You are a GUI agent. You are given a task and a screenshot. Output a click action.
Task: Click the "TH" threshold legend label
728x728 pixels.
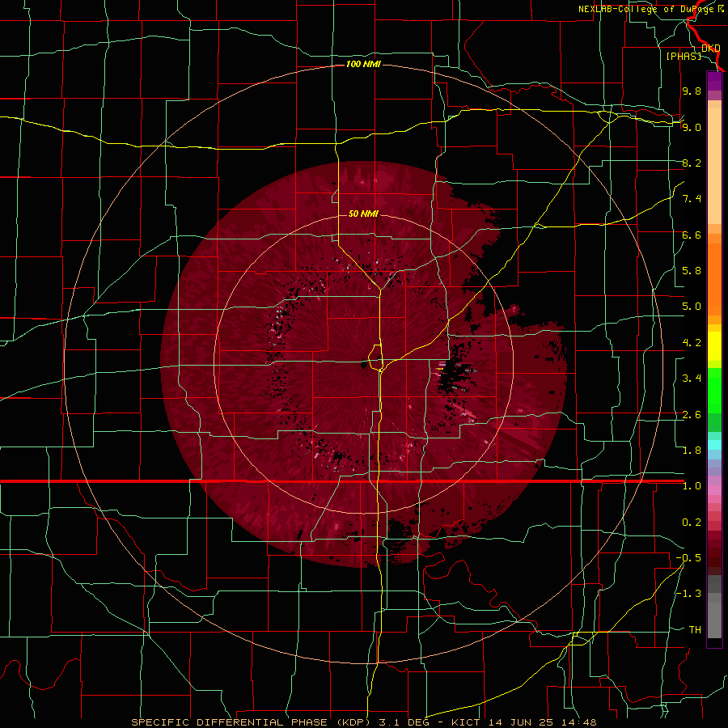(695, 630)
